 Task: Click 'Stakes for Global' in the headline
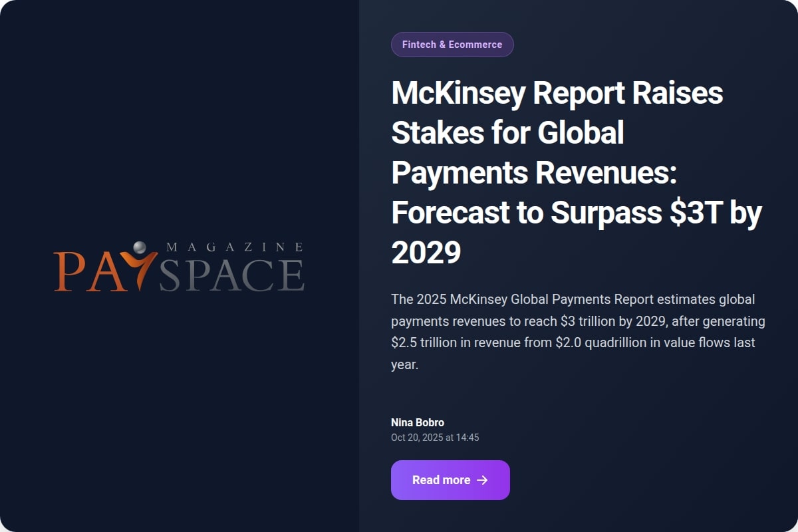point(507,133)
